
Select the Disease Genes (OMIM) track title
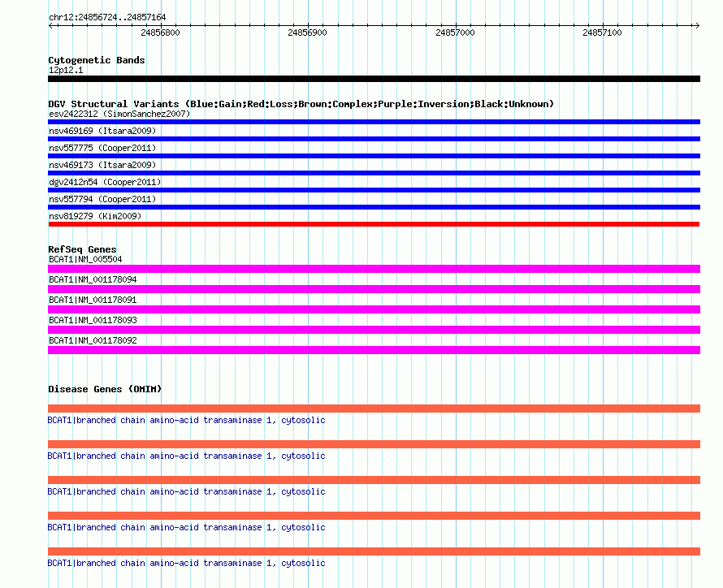tap(105, 389)
